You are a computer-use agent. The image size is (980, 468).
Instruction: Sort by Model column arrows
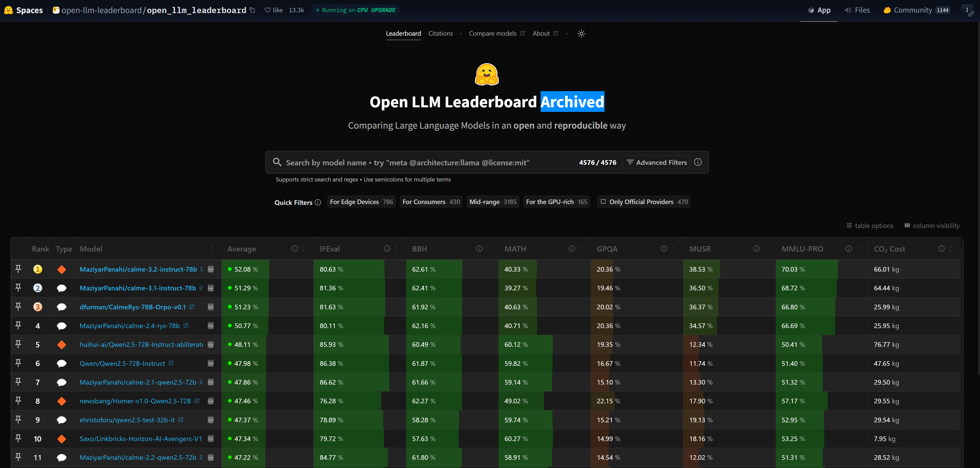212,249
